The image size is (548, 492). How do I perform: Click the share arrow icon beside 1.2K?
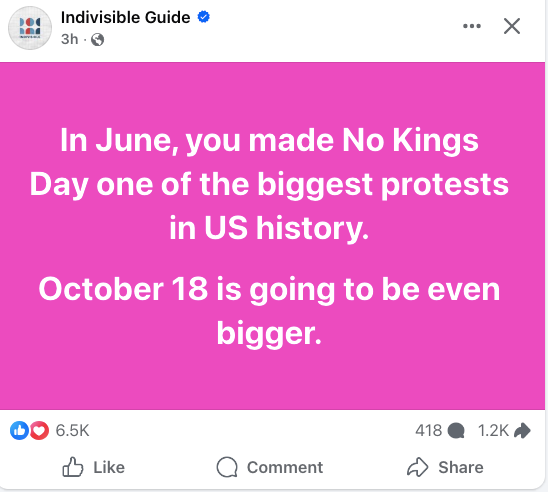[x=522, y=430]
